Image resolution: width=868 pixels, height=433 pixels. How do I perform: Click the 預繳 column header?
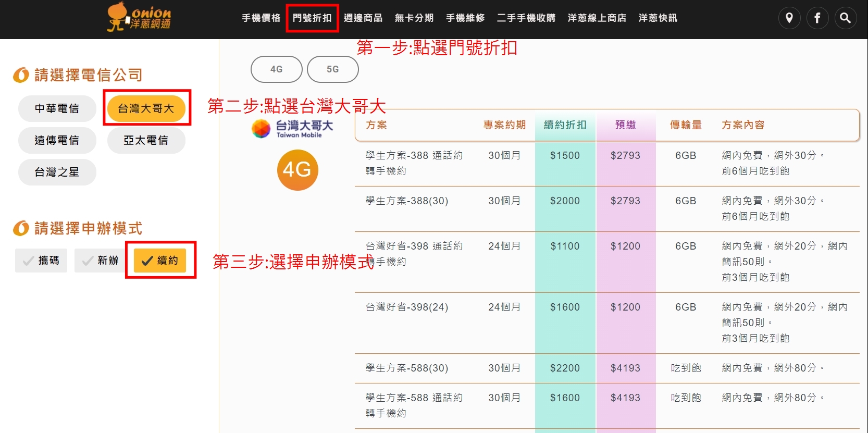626,125
